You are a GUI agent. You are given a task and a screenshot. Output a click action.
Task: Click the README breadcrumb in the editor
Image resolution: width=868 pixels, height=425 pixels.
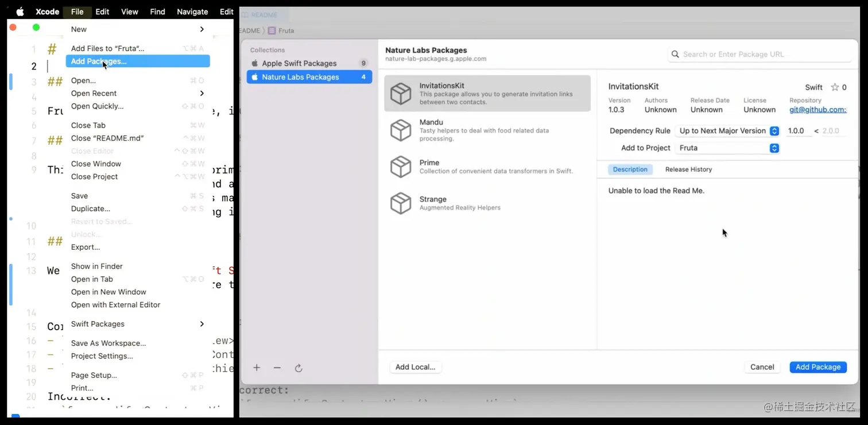tap(250, 30)
